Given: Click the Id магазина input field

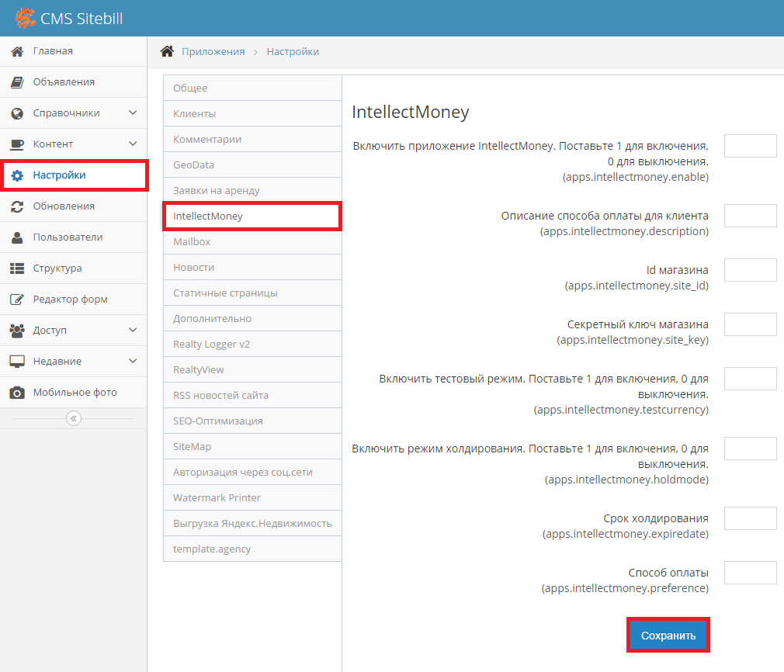Looking at the screenshot, I should (x=750, y=270).
